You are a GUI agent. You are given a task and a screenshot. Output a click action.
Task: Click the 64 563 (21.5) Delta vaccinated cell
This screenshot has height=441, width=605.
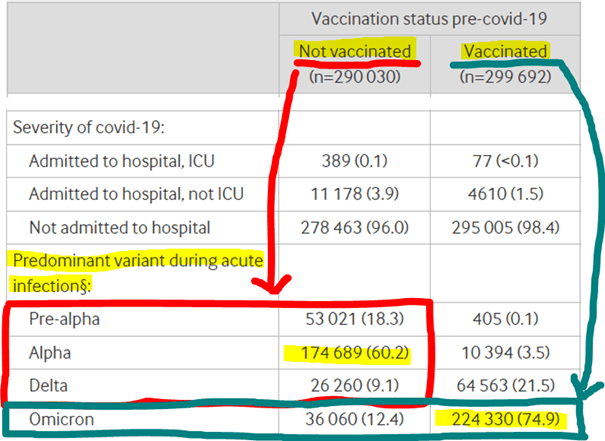[x=505, y=385]
